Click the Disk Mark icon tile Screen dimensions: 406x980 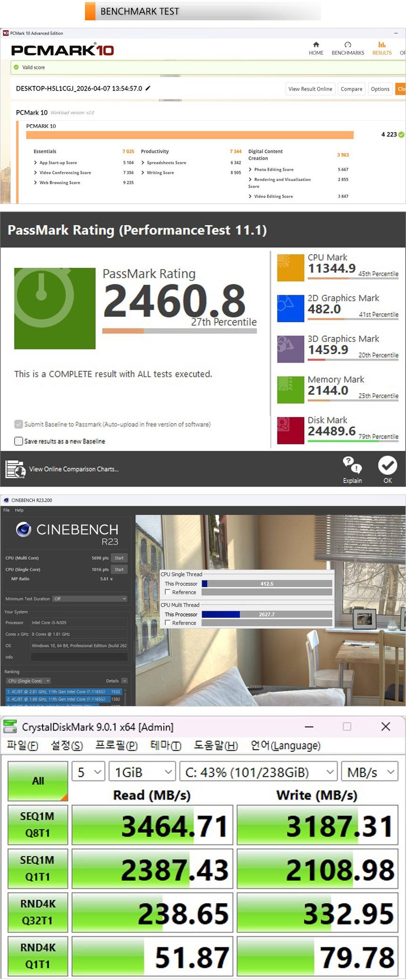pos(290,430)
